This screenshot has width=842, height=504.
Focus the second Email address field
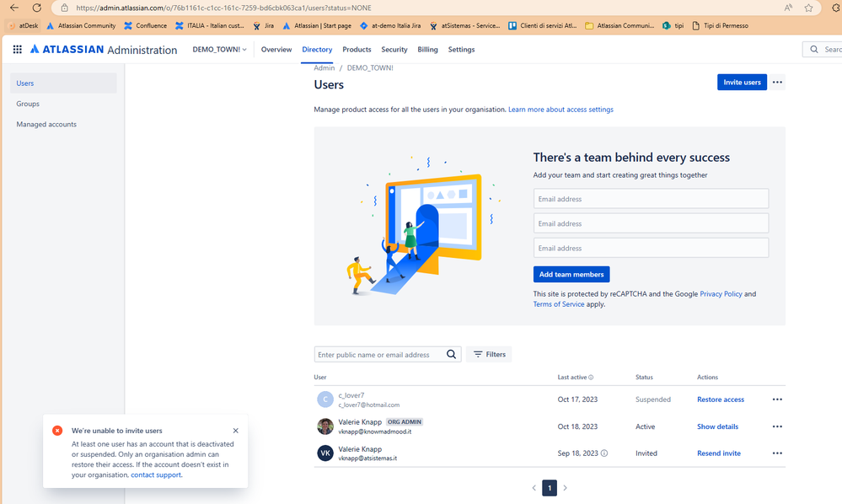click(x=651, y=223)
